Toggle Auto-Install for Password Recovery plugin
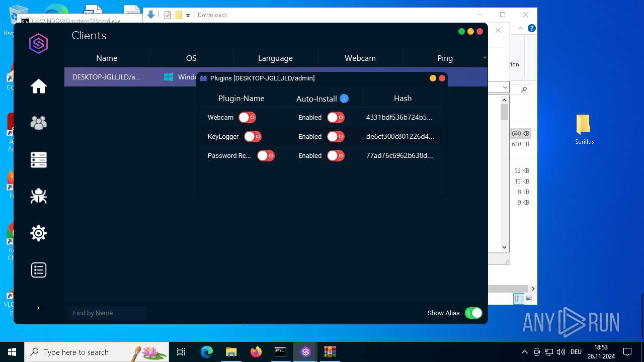The image size is (644, 362). [x=336, y=156]
